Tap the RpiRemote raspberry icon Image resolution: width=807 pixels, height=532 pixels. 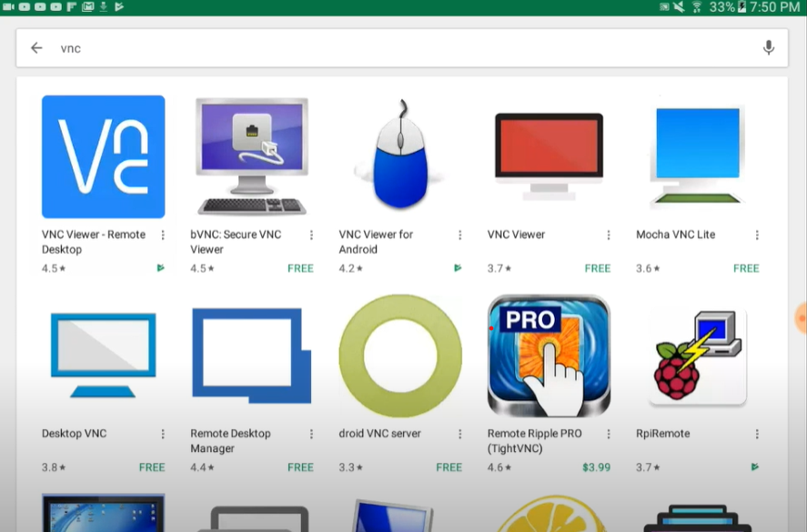click(698, 356)
